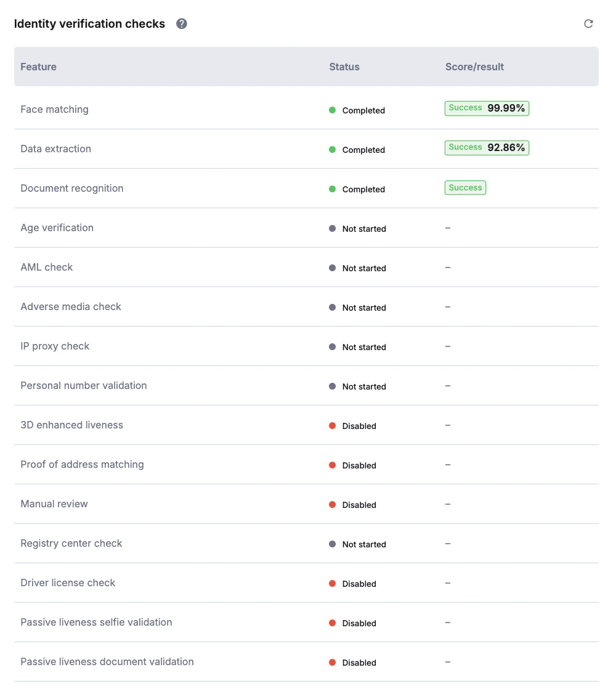Click Passive liveness selfie validation row
Viewport: 616px width, 699px height.
coord(96,623)
